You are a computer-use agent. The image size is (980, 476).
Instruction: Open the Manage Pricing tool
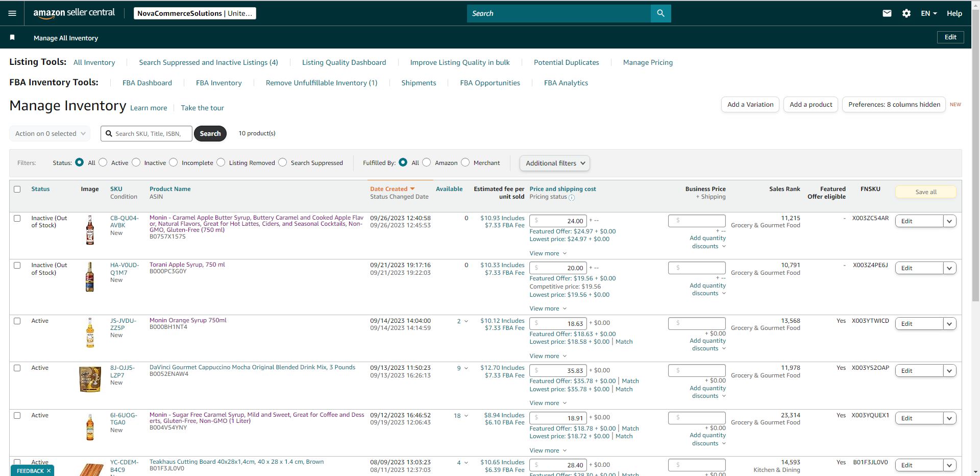point(648,62)
